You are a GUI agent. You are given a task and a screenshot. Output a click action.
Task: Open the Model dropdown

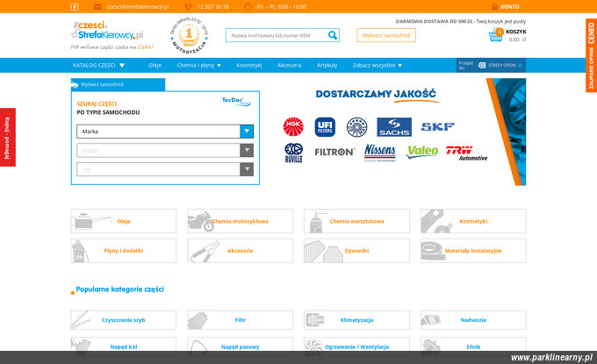(165, 150)
